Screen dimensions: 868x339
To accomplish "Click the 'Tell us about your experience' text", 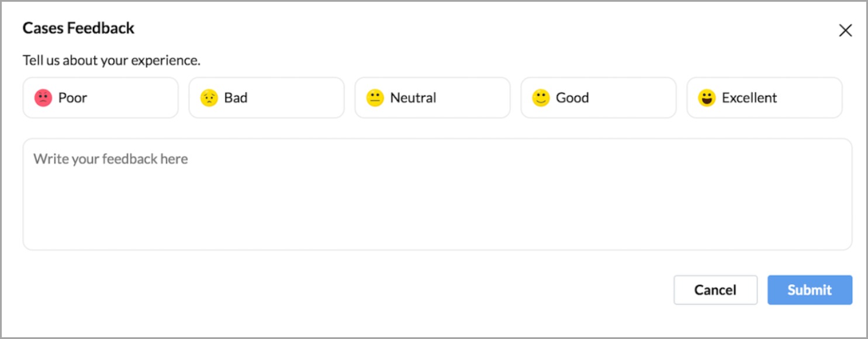I will point(111,60).
